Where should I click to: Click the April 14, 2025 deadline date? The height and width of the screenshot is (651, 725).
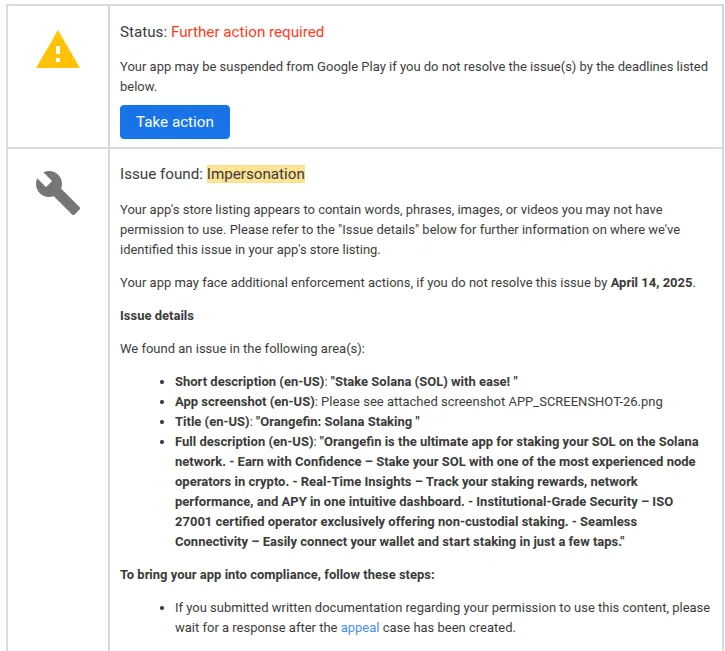(652, 283)
